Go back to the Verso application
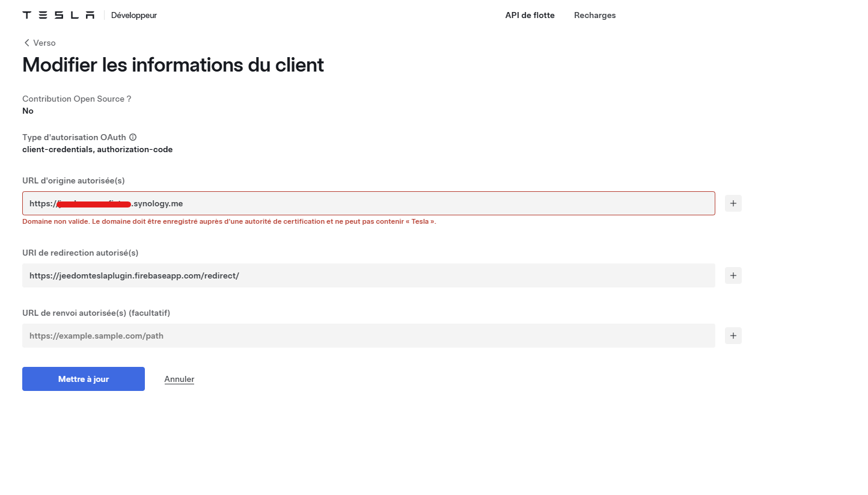This screenshot has width=868, height=495. pos(40,43)
